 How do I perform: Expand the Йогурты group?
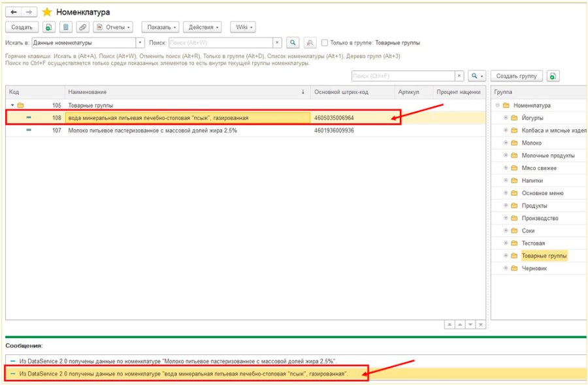coord(506,118)
